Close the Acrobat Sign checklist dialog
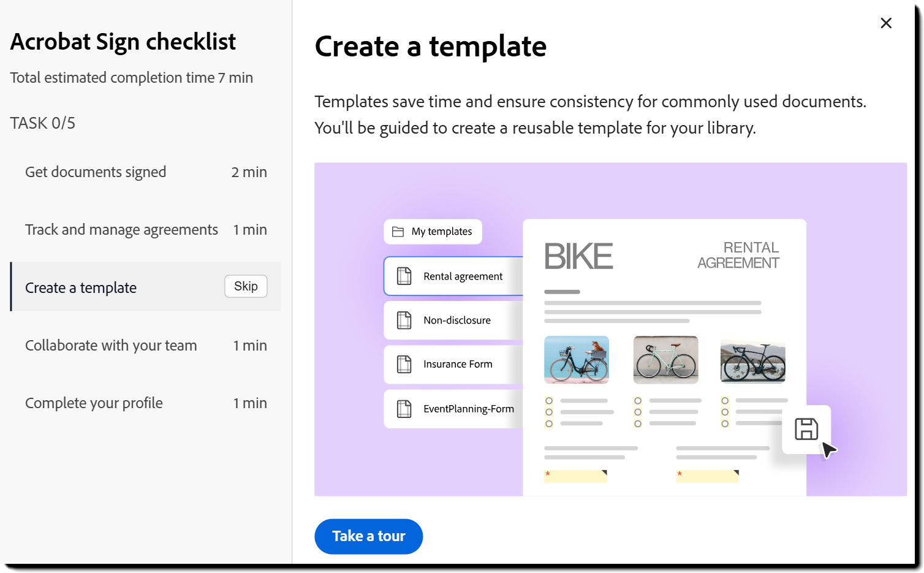 tap(886, 23)
